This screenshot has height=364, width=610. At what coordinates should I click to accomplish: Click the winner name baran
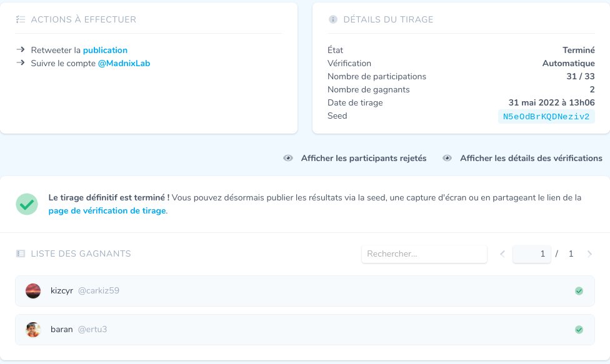click(x=61, y=330)
